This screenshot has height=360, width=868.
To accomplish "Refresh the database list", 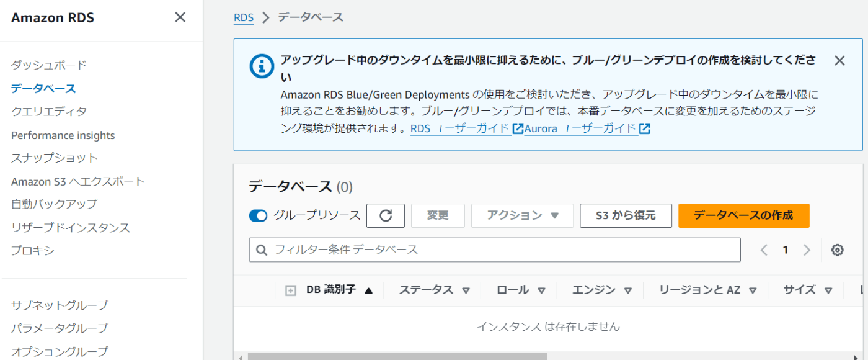I will point(386,215).
